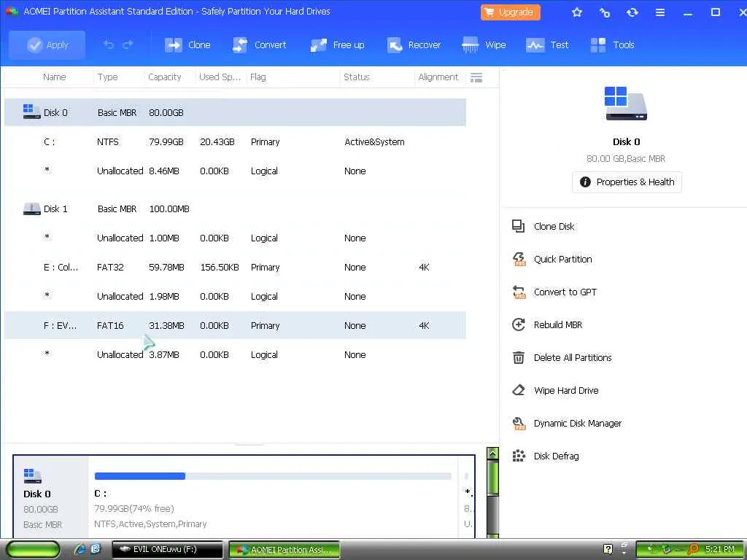Open the Tools menu
Image resolution: width=747 pixels, height=560 pixels.
[612, 45]
